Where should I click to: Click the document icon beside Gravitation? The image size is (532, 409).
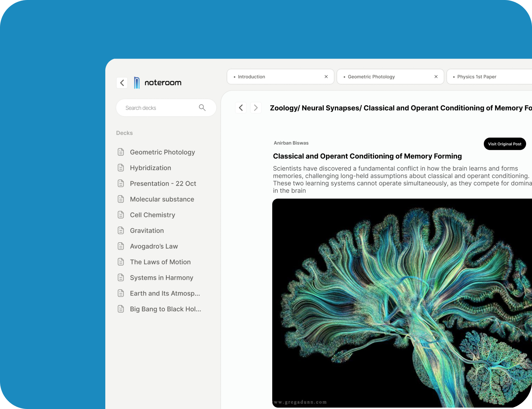click(x=121, y=230)
